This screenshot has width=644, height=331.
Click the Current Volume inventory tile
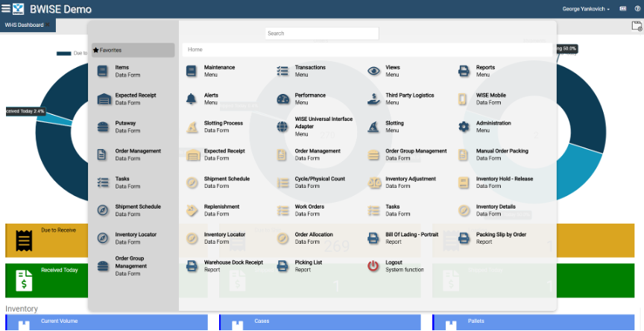[x=107, y=322]
